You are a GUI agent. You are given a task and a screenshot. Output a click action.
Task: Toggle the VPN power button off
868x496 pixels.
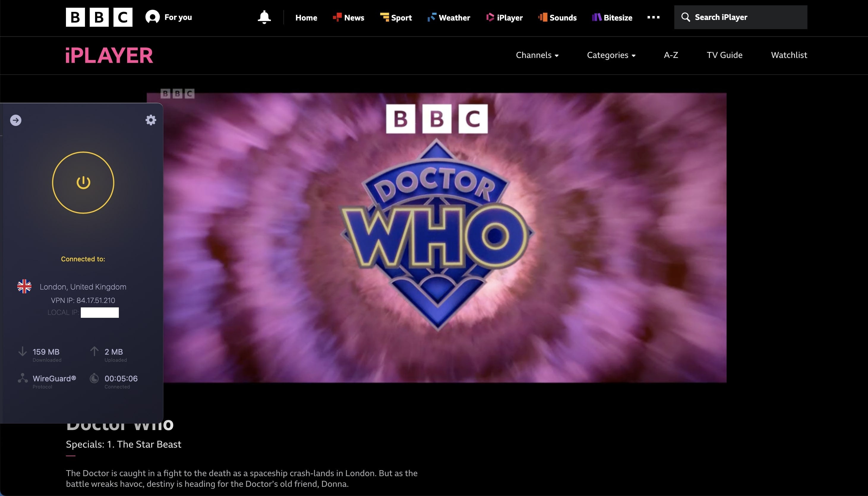83,183
